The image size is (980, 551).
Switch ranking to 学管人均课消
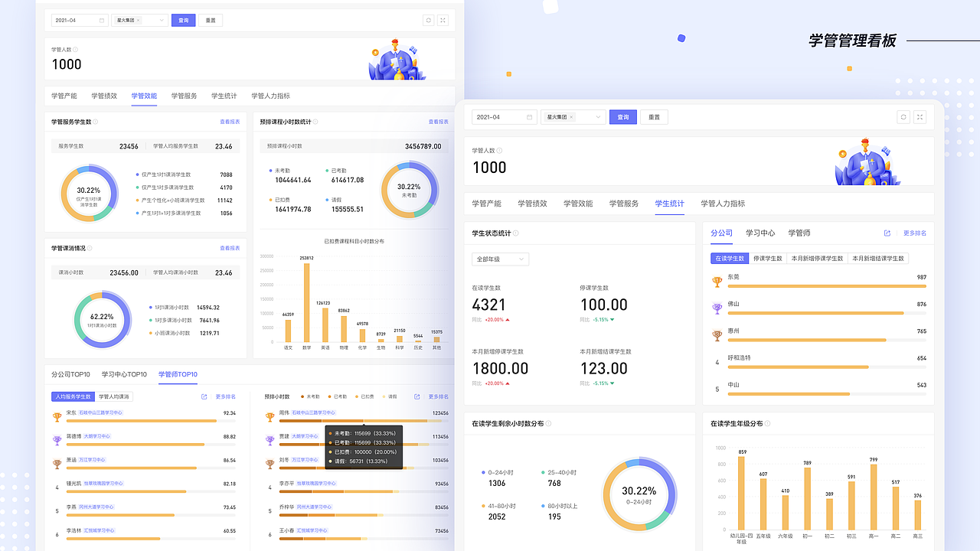coord(114,396)
